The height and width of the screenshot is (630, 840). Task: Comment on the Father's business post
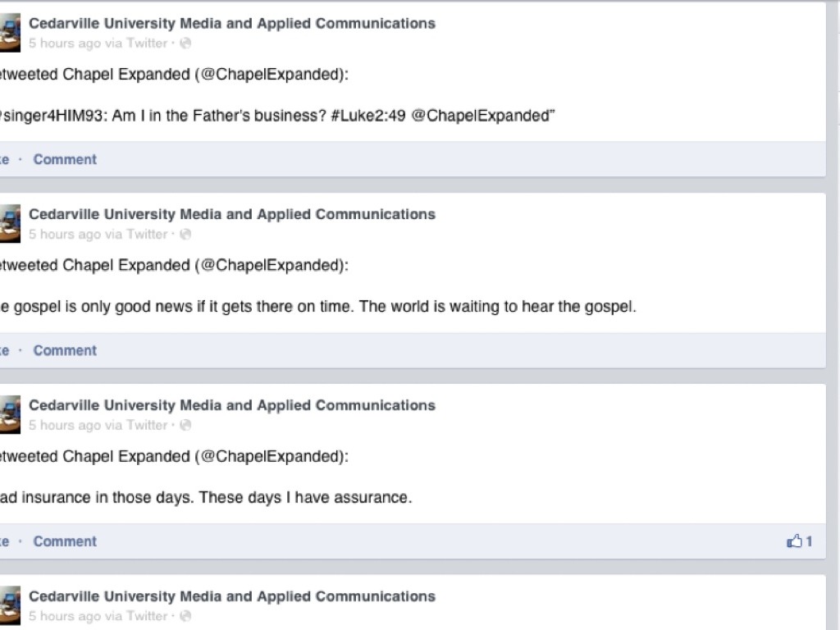(x=65, y=159)
